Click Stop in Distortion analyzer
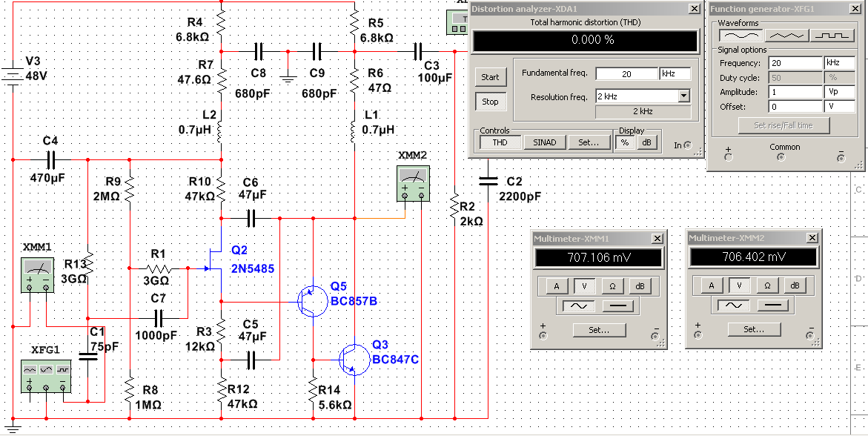This screenshot has height=436, width=868. pyautogui.click(x=490, y=102)
